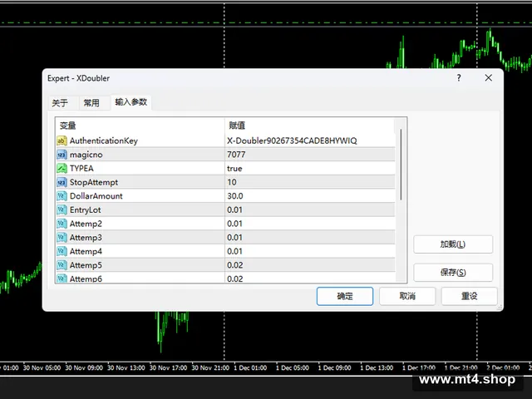Screen dimensions: 532x399
Task: Select the Attemp5 value 0.02
Action: click(234, 265)
